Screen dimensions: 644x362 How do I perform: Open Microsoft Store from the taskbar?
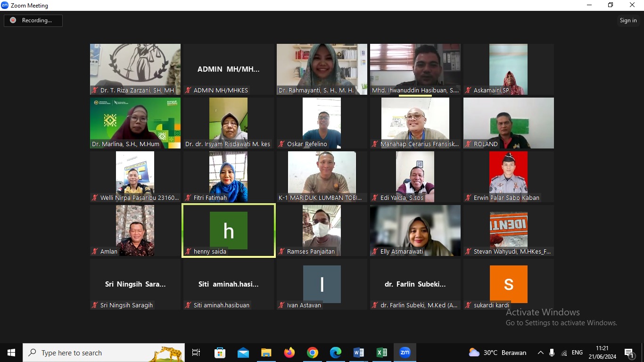[x=220, y=353]
